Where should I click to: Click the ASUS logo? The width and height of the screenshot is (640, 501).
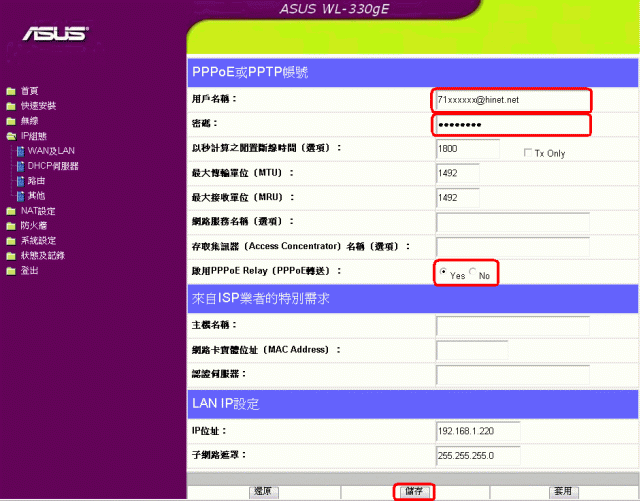tap(56, 33)
